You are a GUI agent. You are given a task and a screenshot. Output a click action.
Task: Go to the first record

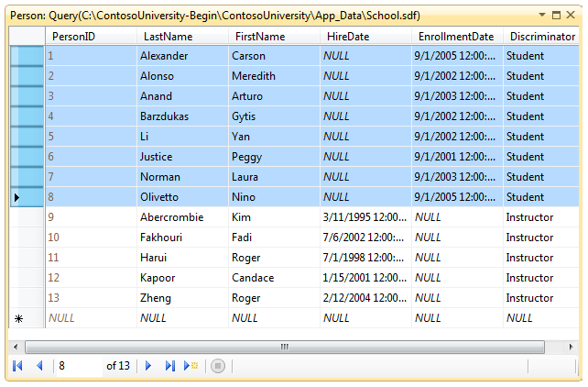[17, 366]
